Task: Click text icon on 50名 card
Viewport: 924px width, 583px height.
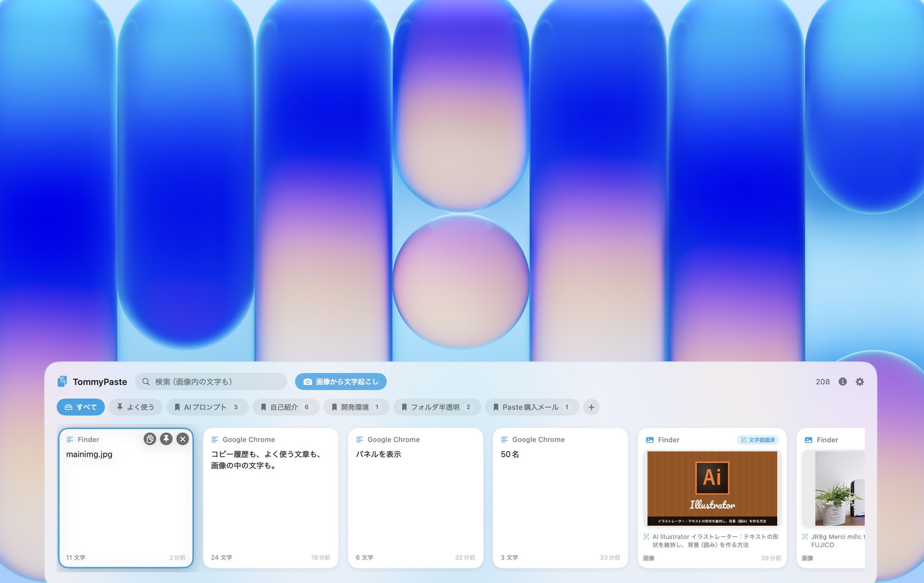Action: [x=505, y=439]
